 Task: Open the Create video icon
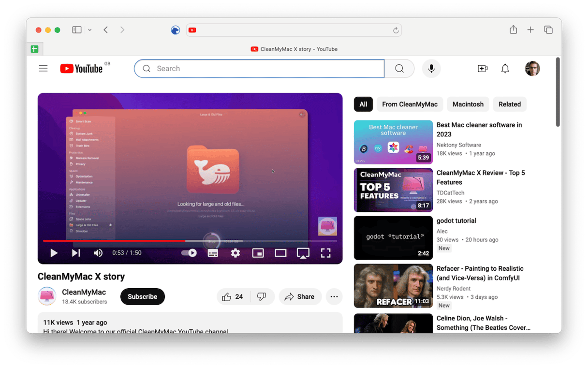(x=482, y=69)
